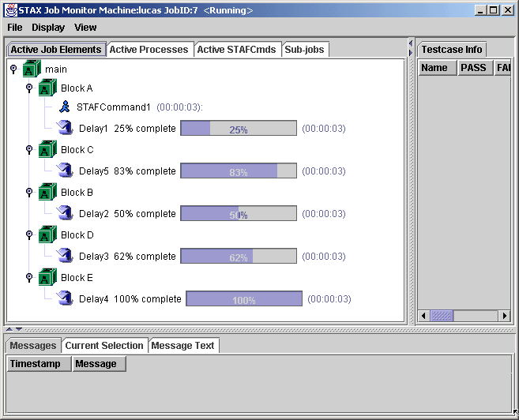Click the Delay1 timer icon
519x420 pixels.
(65, 128)
